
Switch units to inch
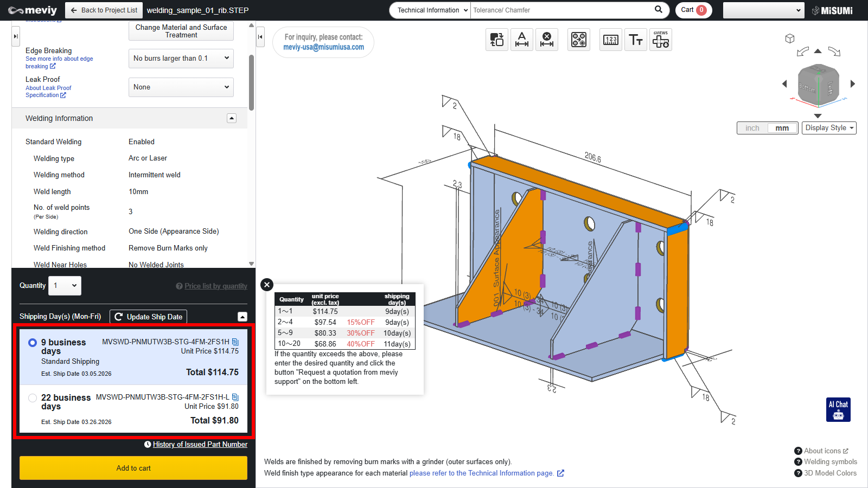coord(752,128)
